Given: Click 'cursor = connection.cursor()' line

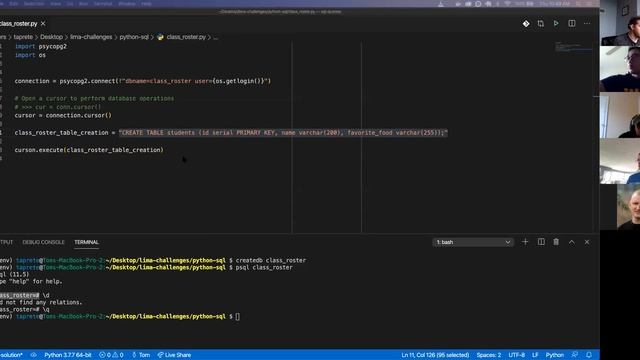Looking at the screenshot, I should point(63,116).
